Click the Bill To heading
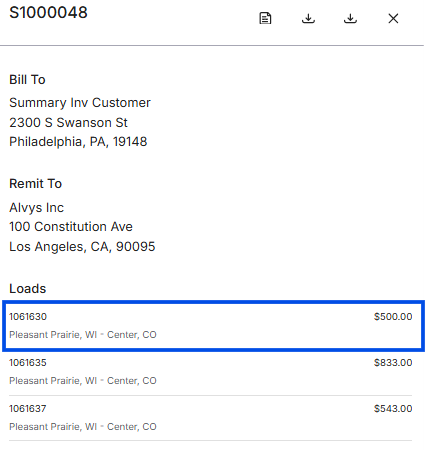 click(27, 80)
